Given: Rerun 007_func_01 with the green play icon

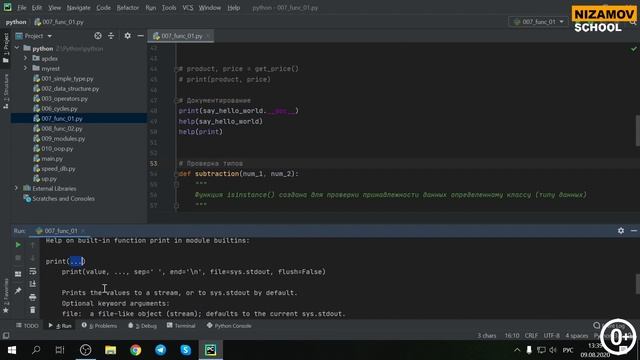Looking at the screenshot, I should pos(18,245).
